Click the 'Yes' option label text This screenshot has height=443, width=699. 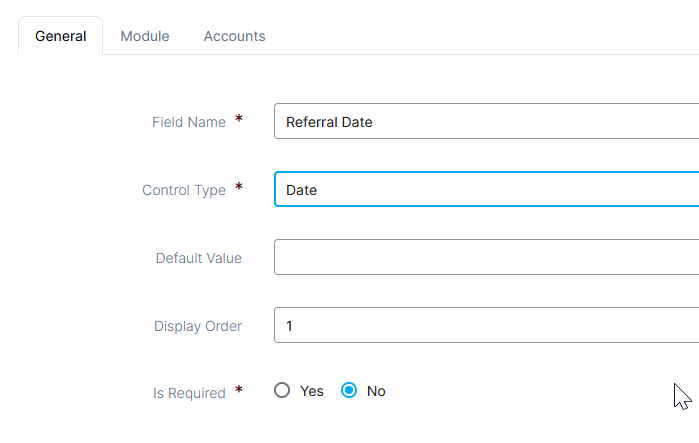pos(312,391)
